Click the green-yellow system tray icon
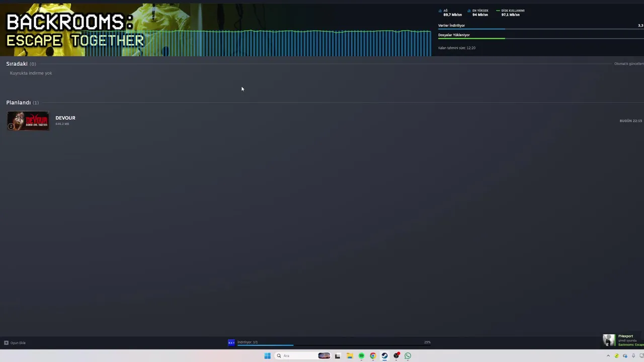Viewport: 644px width, 362px height. point(616,355)
